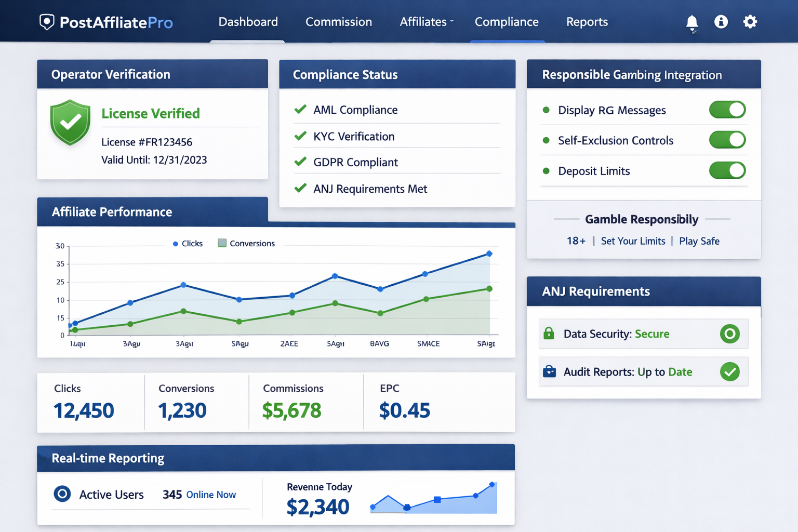Click the Revenue Today sparkline chart
The image size is (798, 532).
pos(433,498)
